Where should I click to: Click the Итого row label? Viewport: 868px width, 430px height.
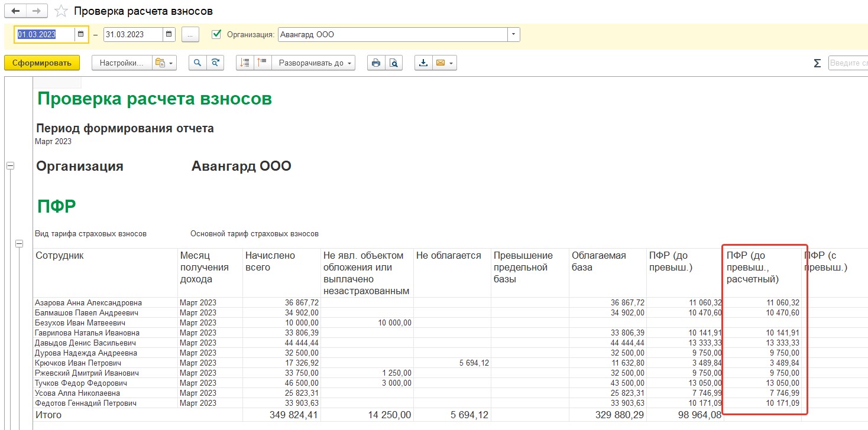click(x=48, y=415)
